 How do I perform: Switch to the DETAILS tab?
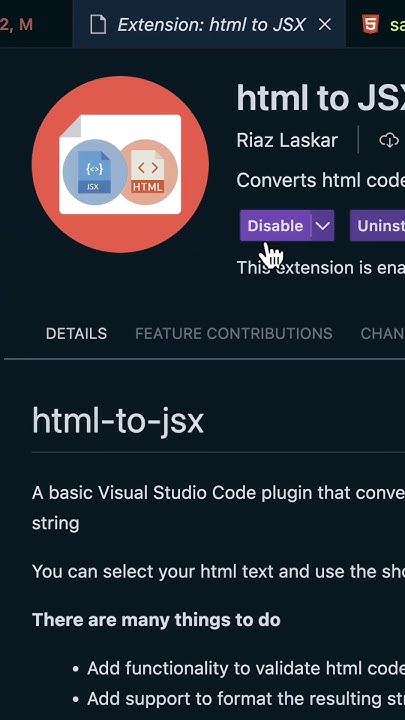click(76, 333)
